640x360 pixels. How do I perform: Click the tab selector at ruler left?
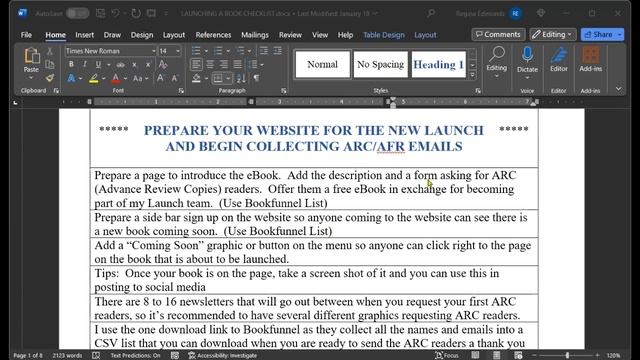(16, 102)
